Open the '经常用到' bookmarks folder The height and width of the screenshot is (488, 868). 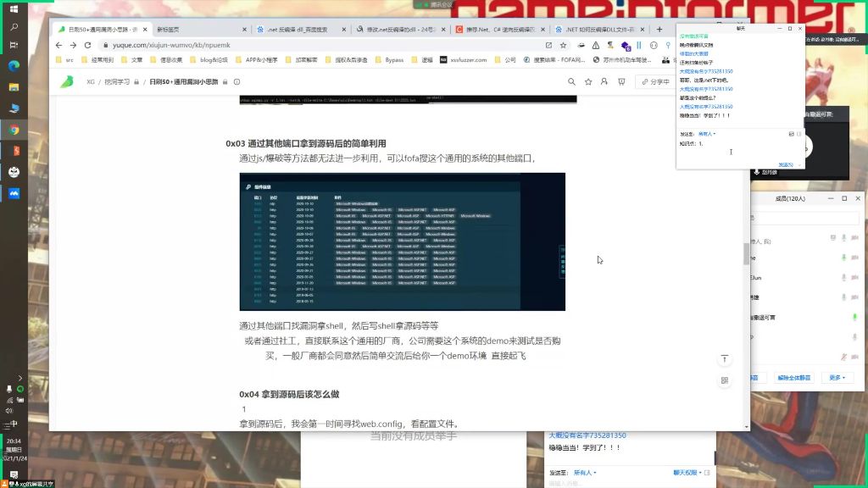point(97,60)
